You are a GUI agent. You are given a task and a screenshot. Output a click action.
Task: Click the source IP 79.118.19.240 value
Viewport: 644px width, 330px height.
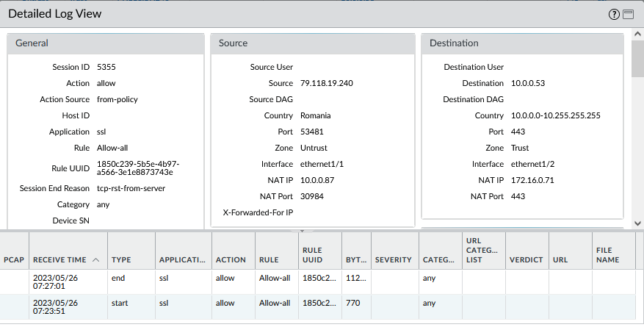click(x=326, y=83)
